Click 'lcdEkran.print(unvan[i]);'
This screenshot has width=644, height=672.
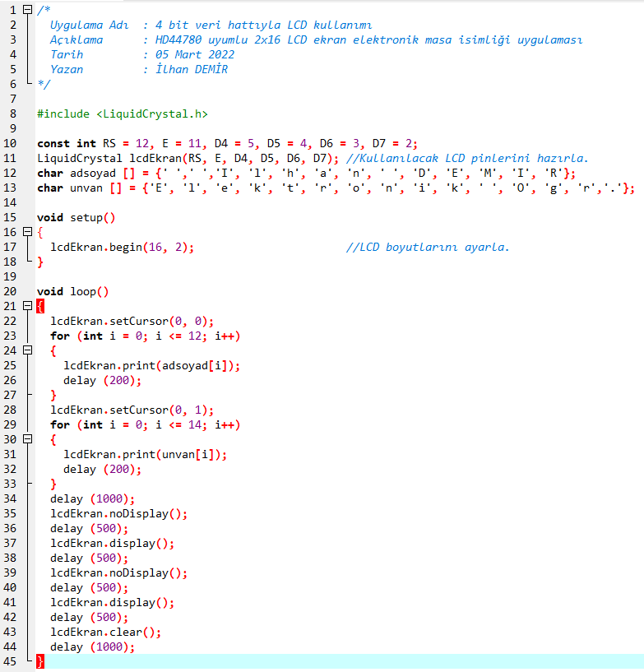coord(146,454)
